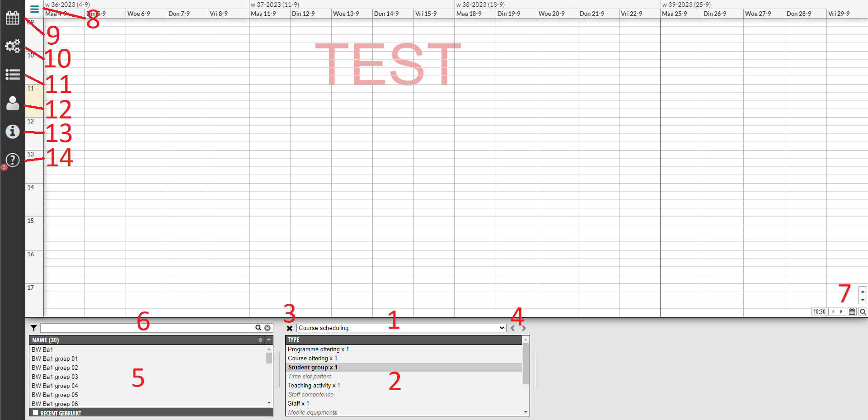The height and width of the screenshot is (420, 868).
Task: Select Staff x 1 type
Action: point(404,404)
